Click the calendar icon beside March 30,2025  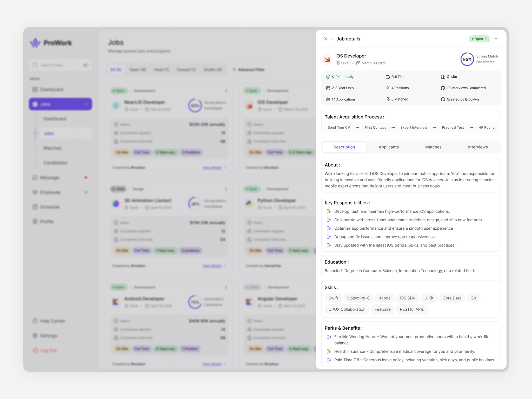tap(358, 63)
